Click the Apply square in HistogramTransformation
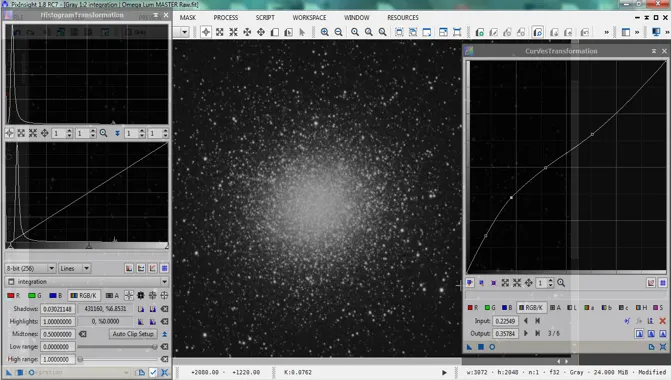Image resolution: width=671 pixels, height=380 pixels. coord(20,372)
